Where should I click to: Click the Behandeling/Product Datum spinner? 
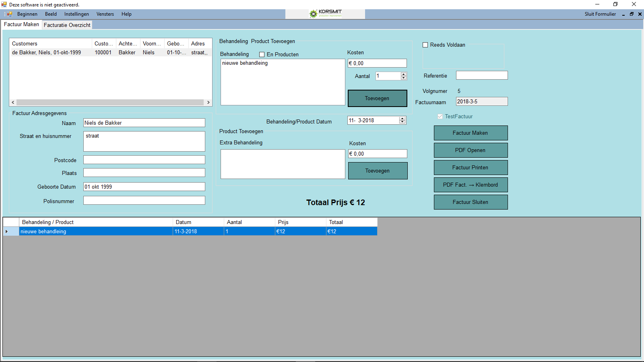402,120
